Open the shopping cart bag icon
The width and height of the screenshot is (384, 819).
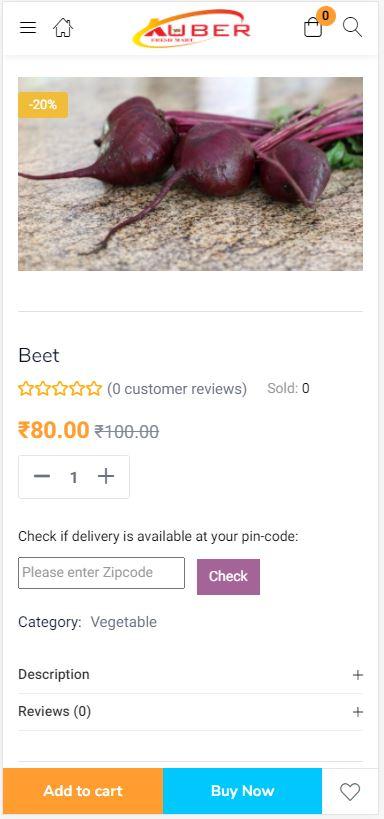313,27
